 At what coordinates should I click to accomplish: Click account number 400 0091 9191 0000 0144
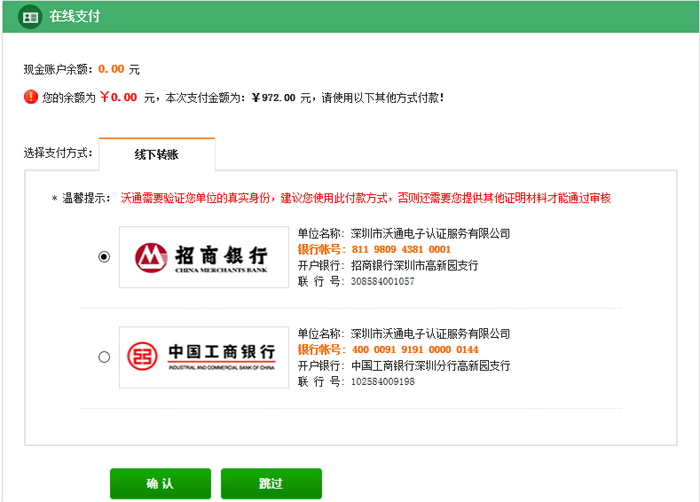coord(412,350)
